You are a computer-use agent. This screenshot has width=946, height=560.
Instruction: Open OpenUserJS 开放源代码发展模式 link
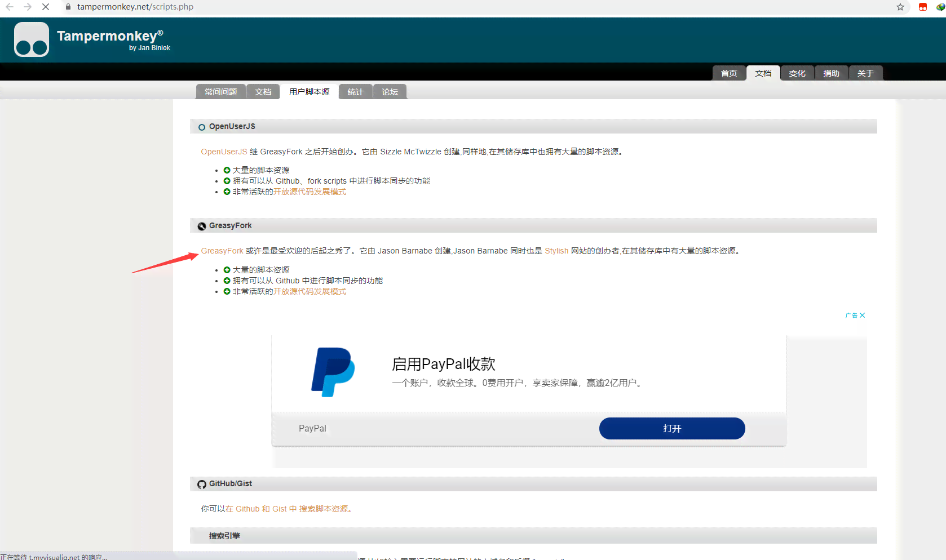(310, 192)
